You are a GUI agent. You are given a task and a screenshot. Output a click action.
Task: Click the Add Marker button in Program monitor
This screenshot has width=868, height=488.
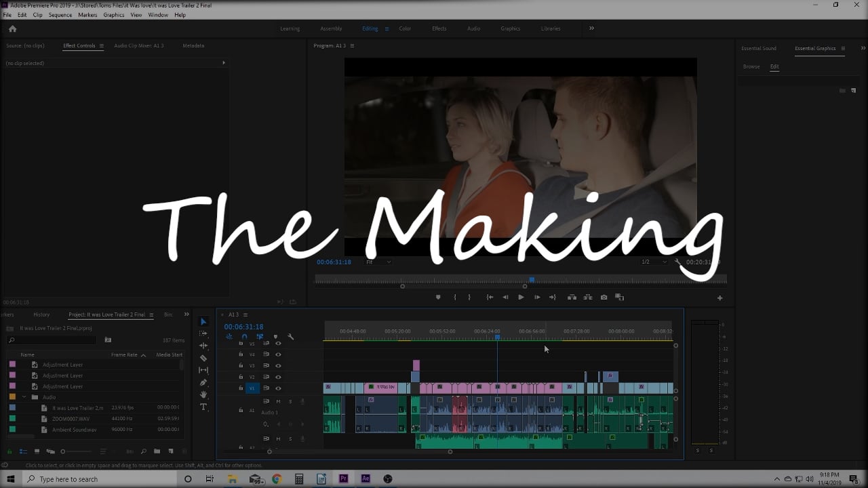pos(438,298)
